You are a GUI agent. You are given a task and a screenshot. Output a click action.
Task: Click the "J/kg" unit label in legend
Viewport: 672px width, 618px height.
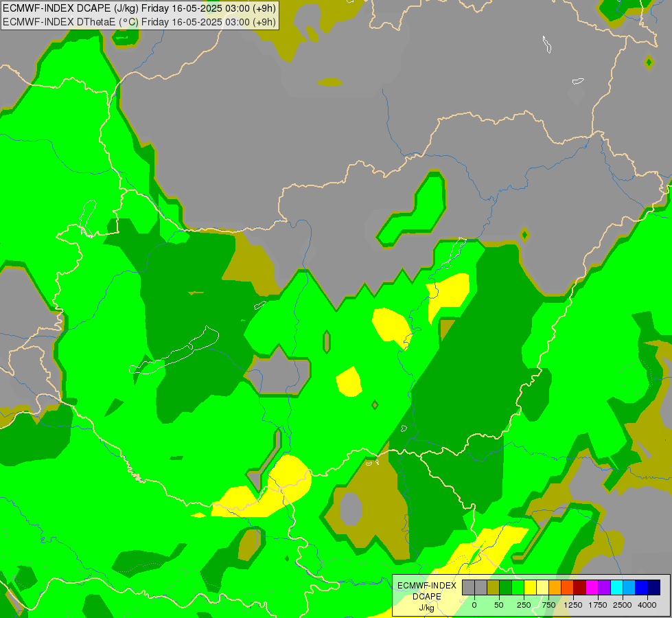(x=426, y=608)
